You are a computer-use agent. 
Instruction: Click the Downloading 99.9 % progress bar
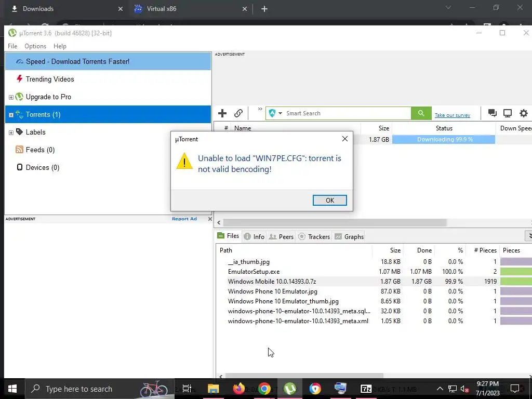tap(444, 139)
